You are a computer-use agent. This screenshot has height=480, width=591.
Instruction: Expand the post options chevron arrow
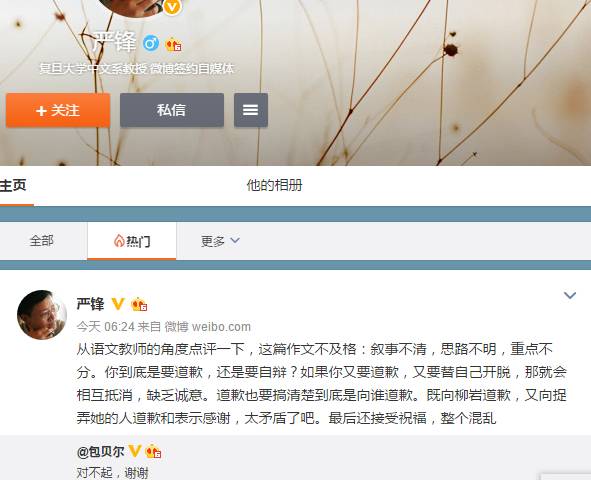point(570,295)
